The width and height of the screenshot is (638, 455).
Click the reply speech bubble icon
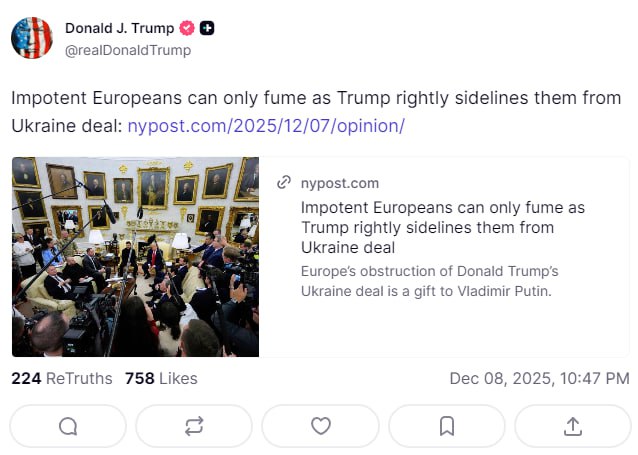[68, 426]
